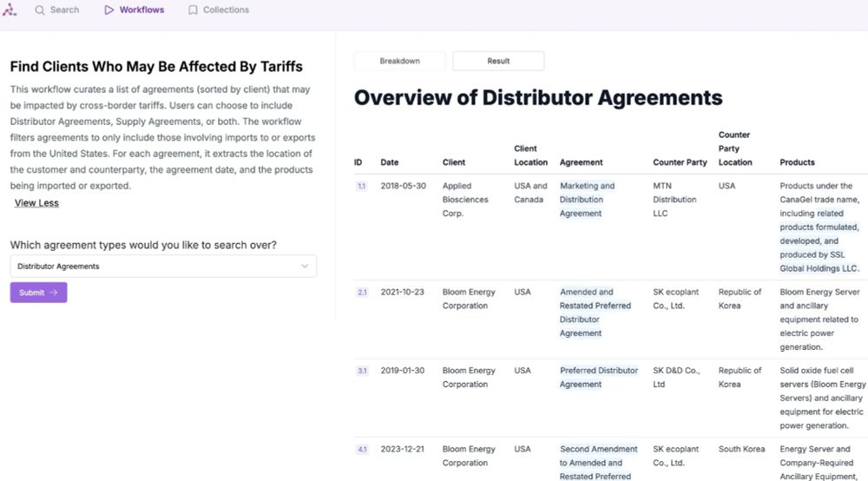The width and height of the screenshot is (868, 481).
Task: Click the Client column header
Action: click(x=453, y=162)
